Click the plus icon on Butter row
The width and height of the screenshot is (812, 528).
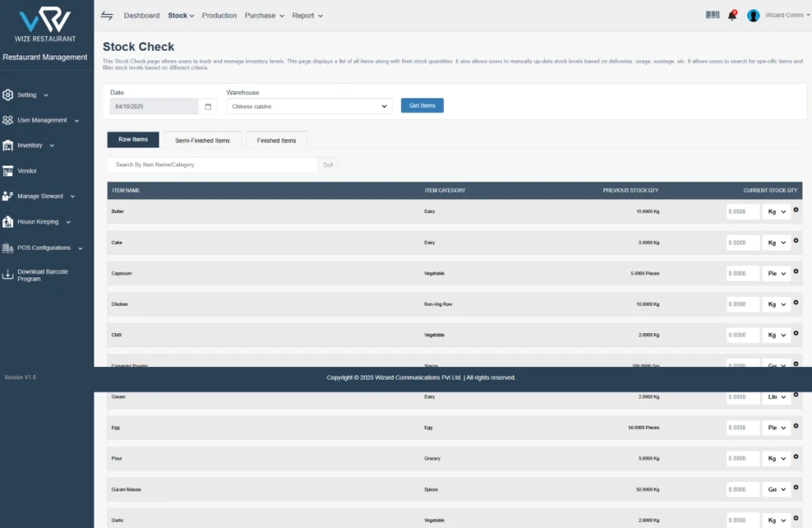pos(796,210)
